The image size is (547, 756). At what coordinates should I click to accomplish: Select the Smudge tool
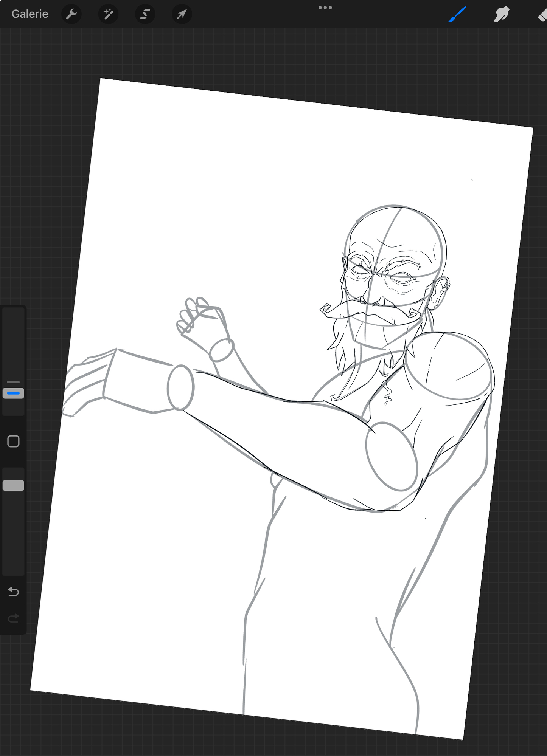pos(501,14)
